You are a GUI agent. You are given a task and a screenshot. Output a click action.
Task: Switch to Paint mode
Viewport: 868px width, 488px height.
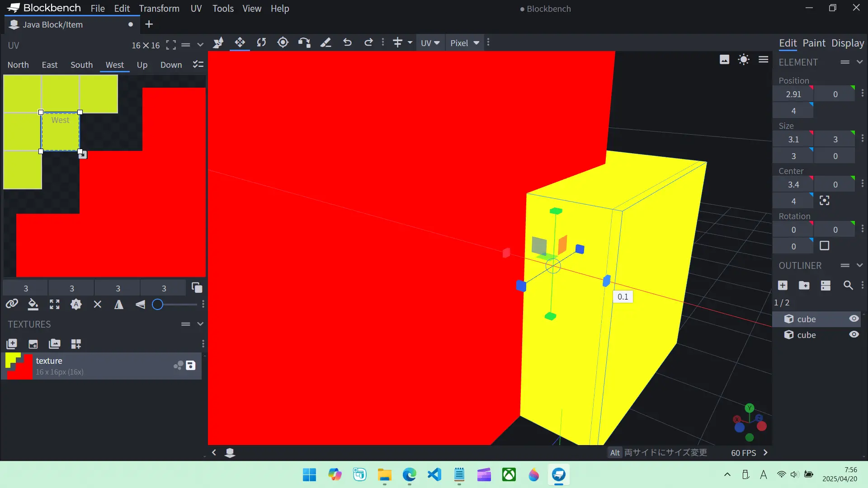pyautogui.click(x=814, y=43)
